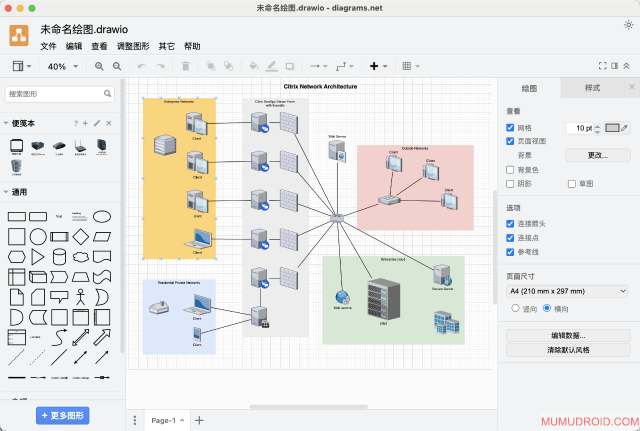Screen dimensions: 640x431
Task: Toggle the format panel icon
Action: point(614,66)
